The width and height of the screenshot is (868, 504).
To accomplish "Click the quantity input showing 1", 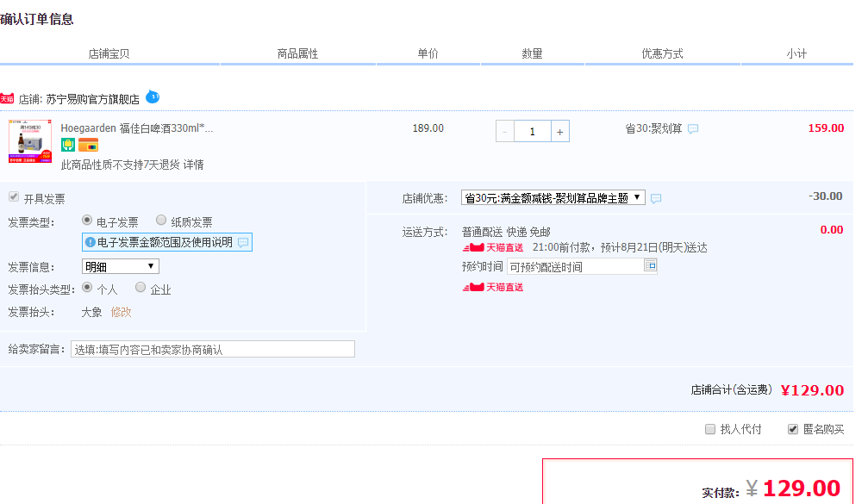I will coord(533,132).
